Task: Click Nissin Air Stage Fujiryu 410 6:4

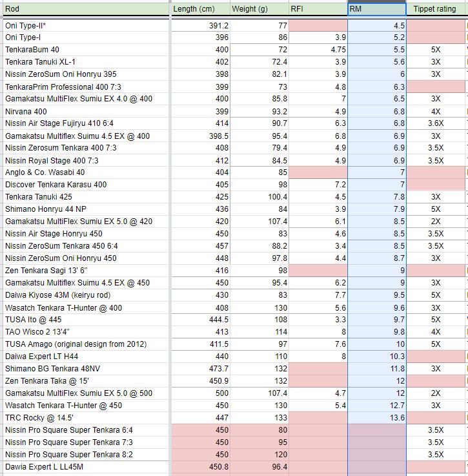Action: click(x=86, y=123)
